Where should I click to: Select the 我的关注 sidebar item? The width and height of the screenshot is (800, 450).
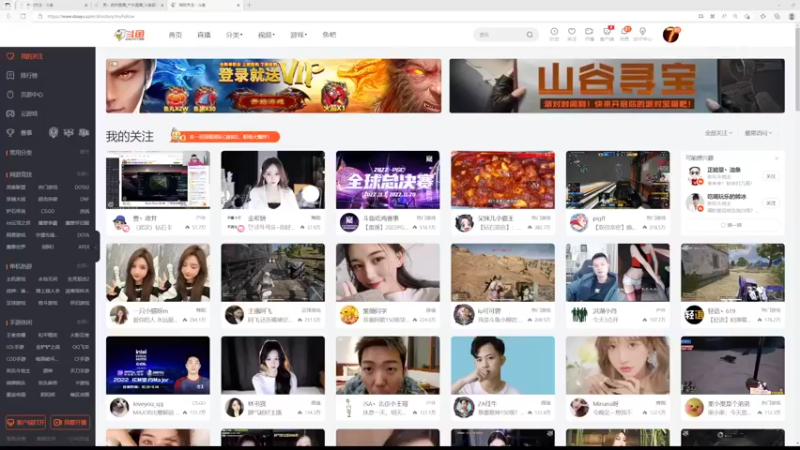click(47, 56)
